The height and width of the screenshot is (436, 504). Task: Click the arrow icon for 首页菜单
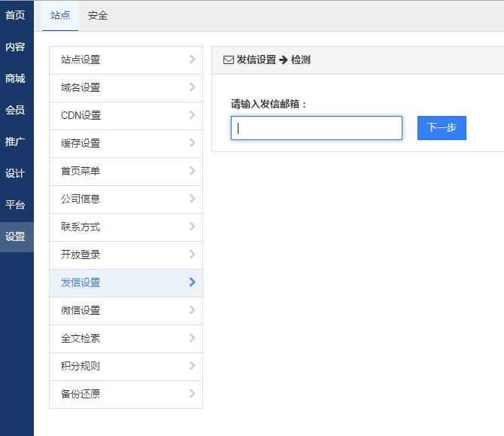(193, 171)
